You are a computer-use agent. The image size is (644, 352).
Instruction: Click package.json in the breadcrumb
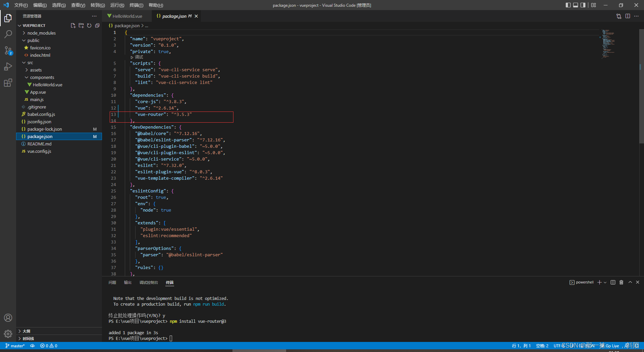(x=127, y=26)
